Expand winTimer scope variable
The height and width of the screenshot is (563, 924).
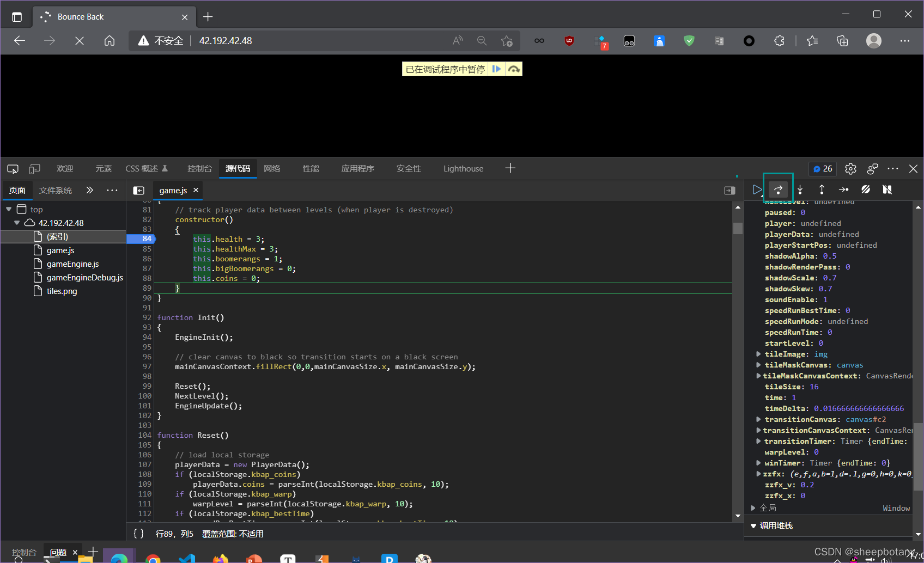(x=758, y=463)
